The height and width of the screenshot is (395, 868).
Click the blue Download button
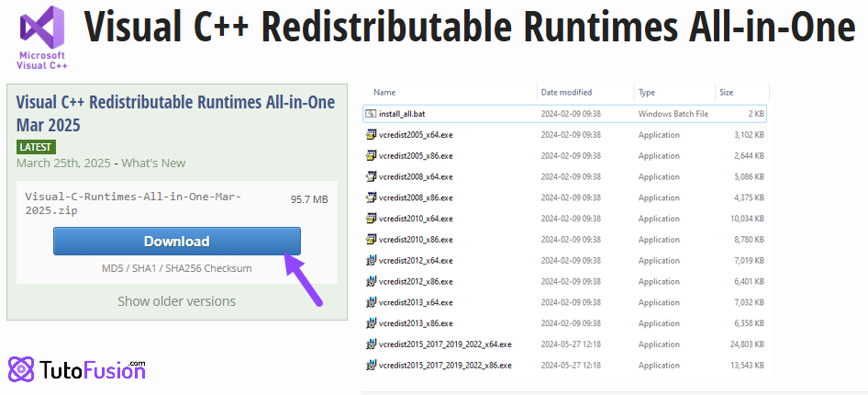(177, 241)
